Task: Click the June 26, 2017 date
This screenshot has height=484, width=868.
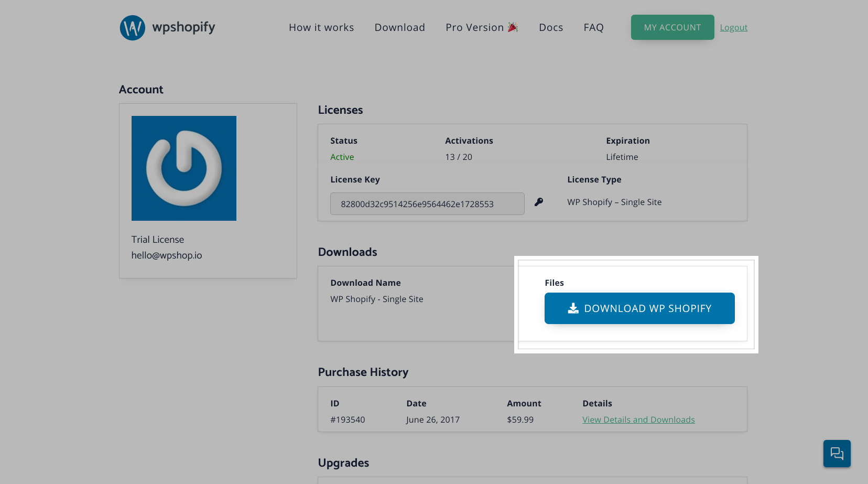Action: click(x=433, y=420)
